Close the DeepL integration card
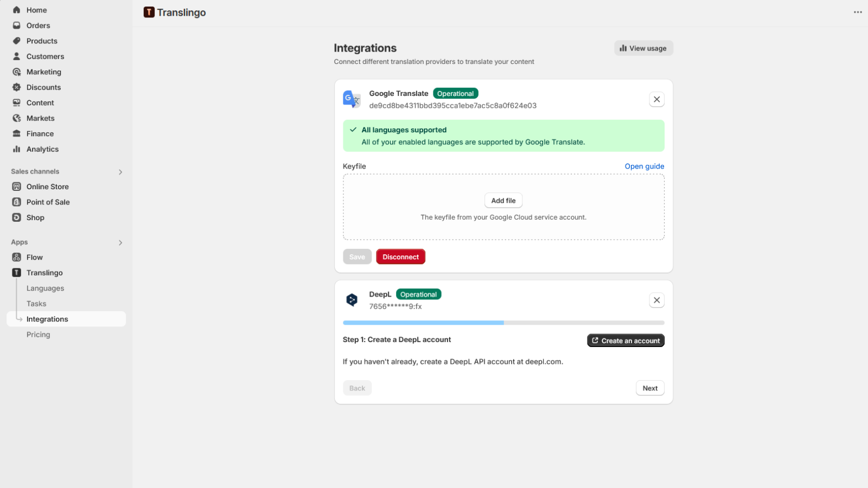The image size is (868, 488). [656, 300]
